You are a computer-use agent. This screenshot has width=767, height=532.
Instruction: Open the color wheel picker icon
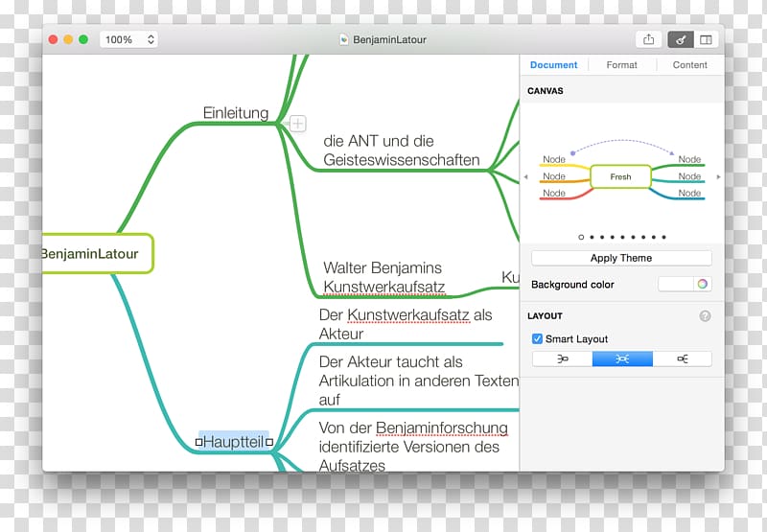703,284
